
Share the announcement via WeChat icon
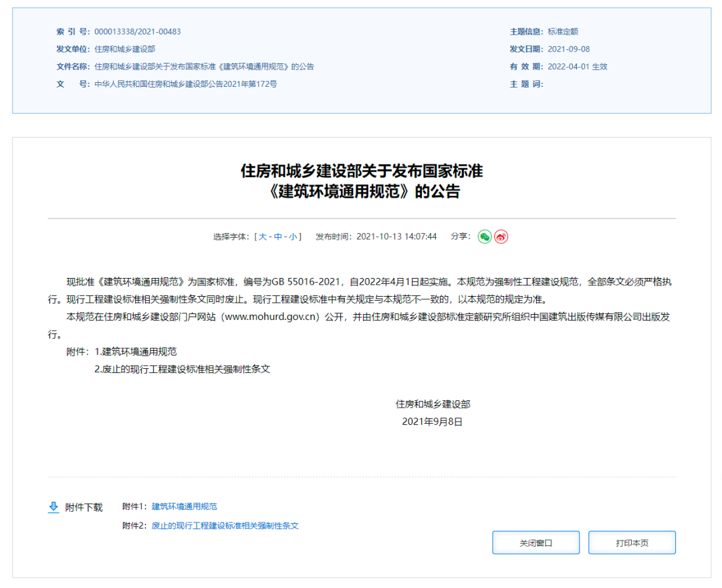click(485, 237)
